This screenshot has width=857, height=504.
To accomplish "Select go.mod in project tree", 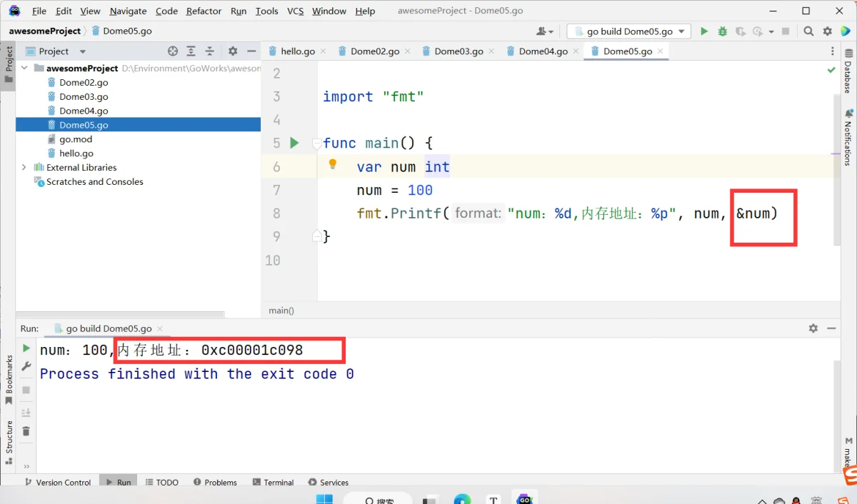I will [x=76, y=139].
